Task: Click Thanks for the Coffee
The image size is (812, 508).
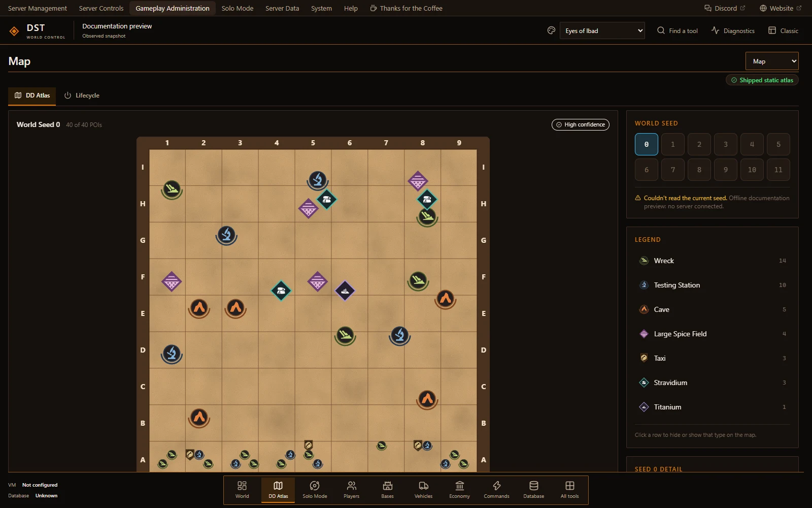Action: (407, 8)
